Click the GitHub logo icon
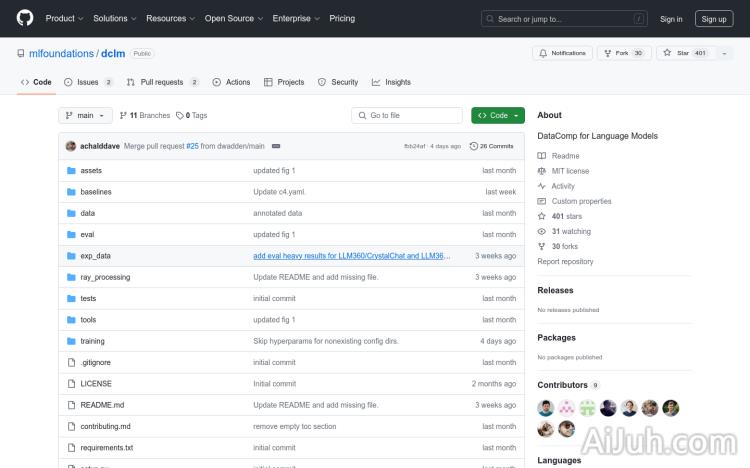 [25, 18]
